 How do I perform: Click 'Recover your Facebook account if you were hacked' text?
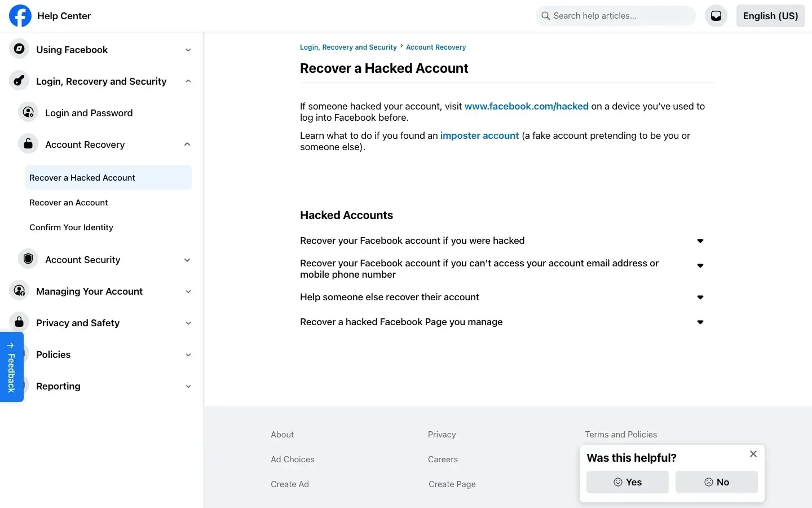click(x=412, y=240)
